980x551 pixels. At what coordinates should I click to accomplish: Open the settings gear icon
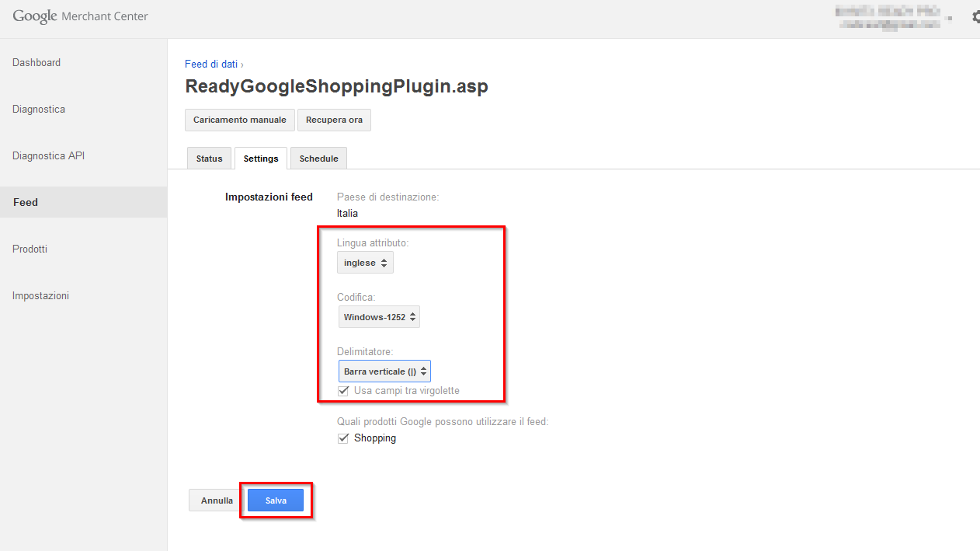coord(975,16)
